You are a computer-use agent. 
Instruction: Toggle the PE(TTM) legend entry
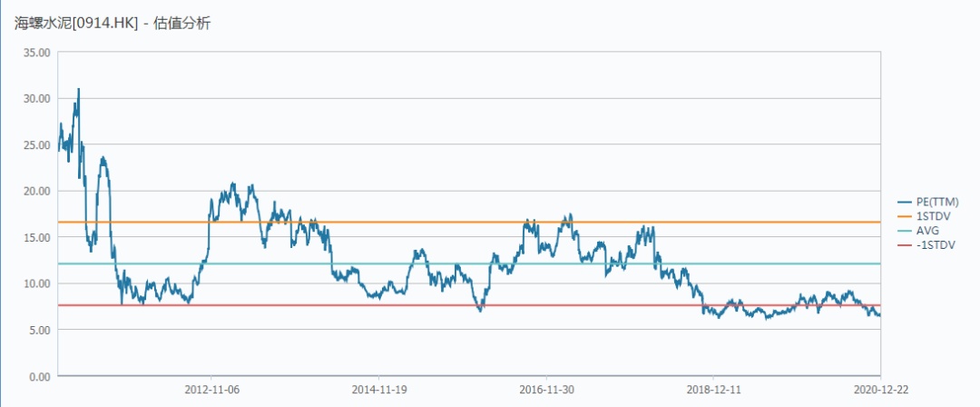coord(927,202)
